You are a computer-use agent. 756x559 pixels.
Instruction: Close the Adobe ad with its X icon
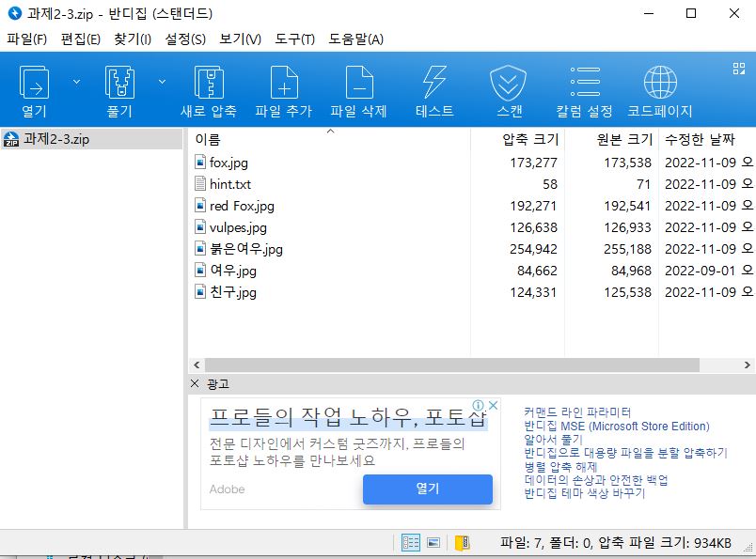tap(494, 405)
